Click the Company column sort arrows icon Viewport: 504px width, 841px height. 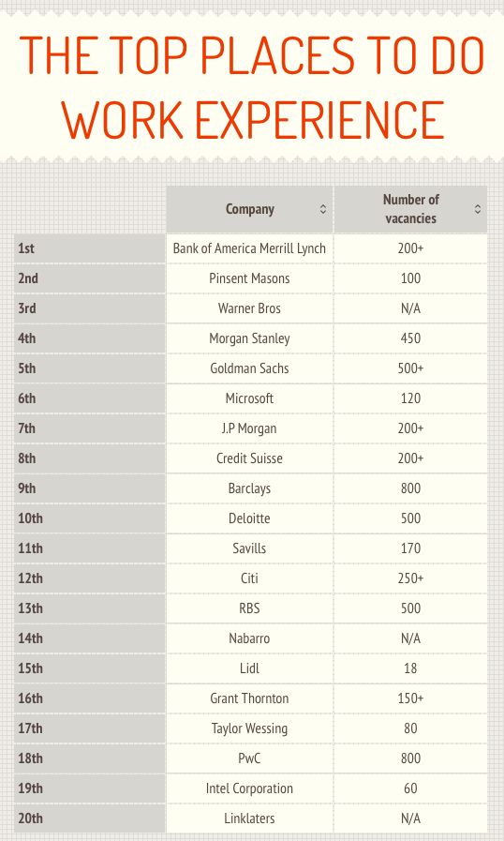[x=323, y=209]
